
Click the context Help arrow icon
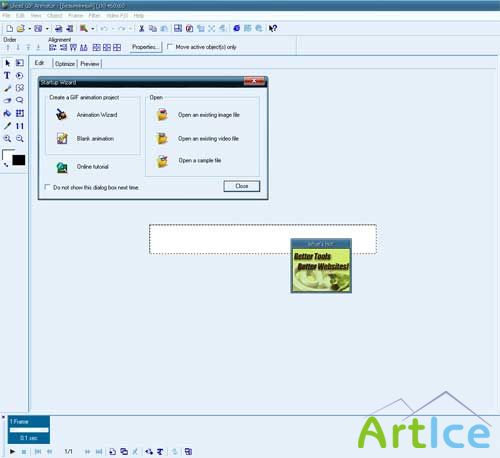click(273, 29)
